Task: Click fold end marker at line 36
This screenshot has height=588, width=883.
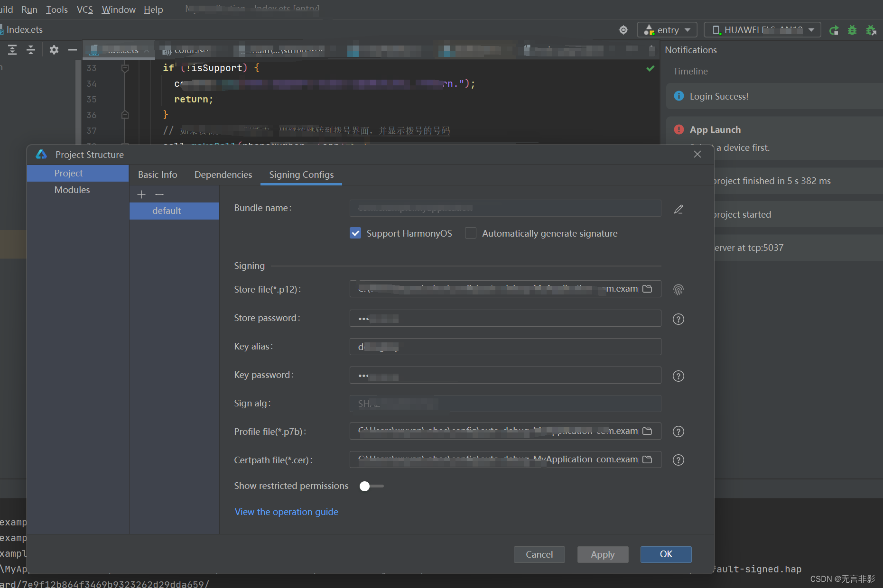Action: 125,115
